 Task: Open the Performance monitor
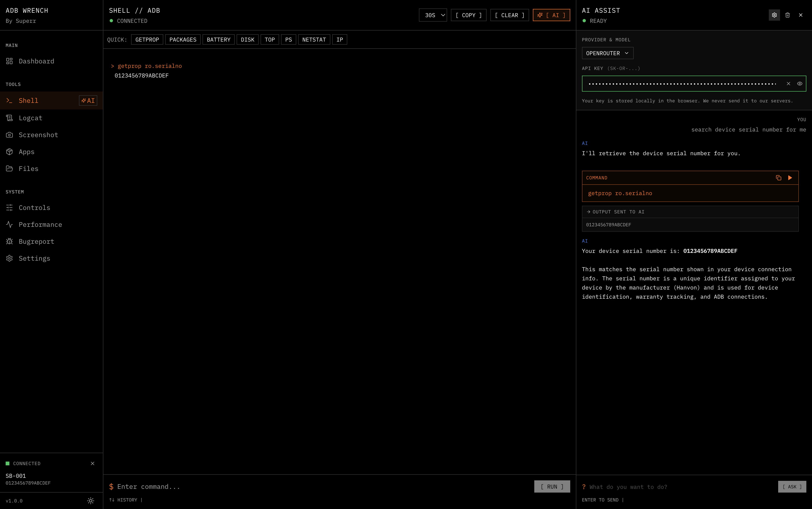40,224
